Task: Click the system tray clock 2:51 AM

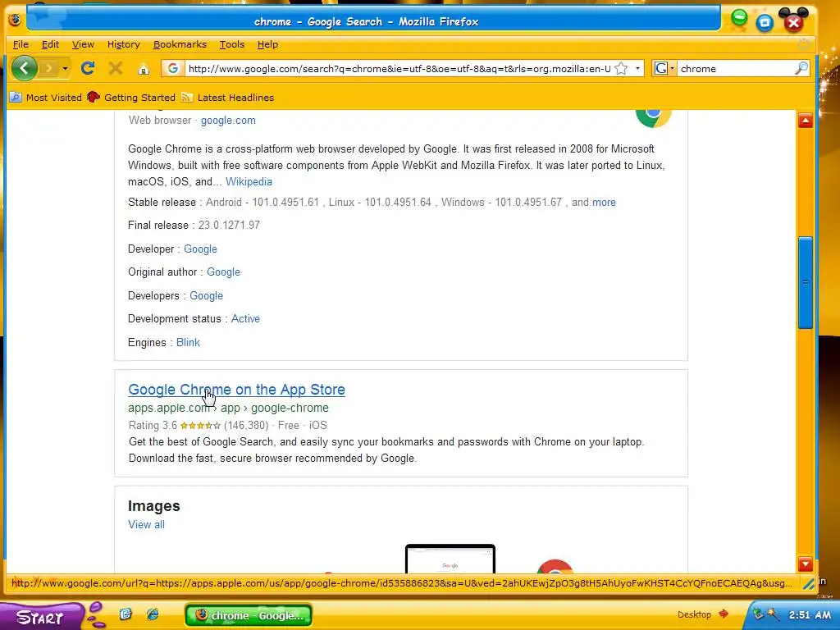Action: [810, 614]
